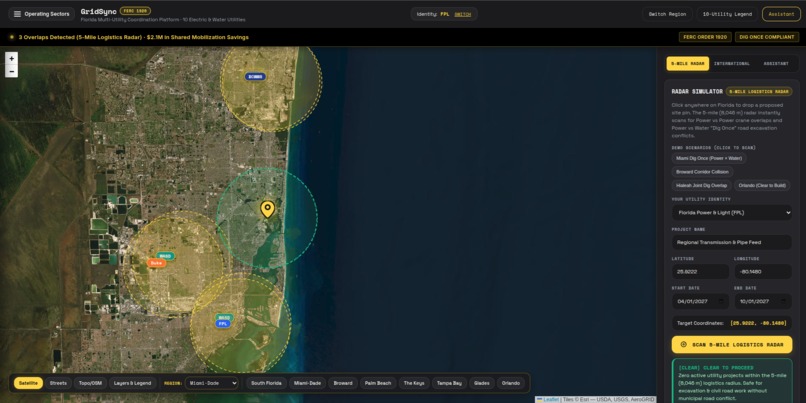Screen dimensions: 806x403
Task: Run Broward Corridor Collision scenario
Action: coord(702,172)
